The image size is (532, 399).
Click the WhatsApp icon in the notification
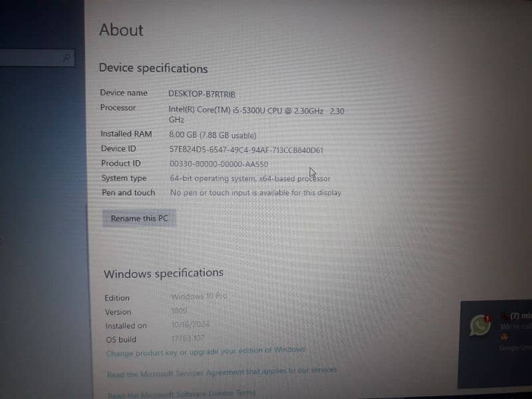pos(479,325)
